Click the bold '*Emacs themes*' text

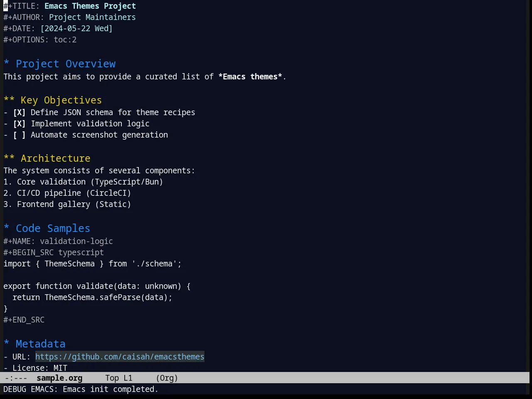click(x=250, y=77)
